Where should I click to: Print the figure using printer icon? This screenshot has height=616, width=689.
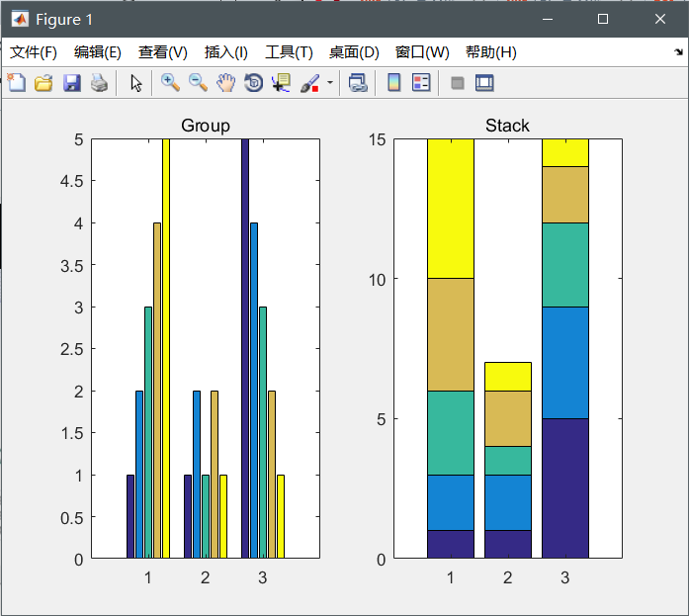point(99,83)
